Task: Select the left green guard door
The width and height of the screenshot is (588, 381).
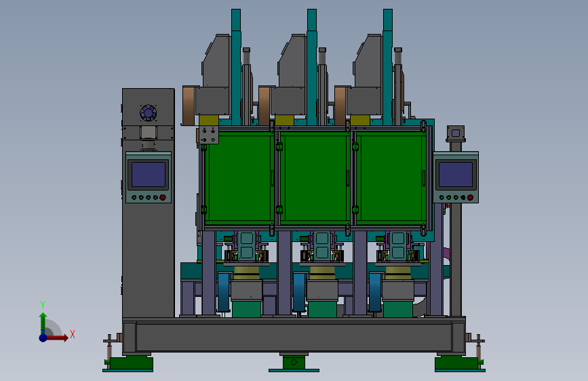Action: point(240,178)
